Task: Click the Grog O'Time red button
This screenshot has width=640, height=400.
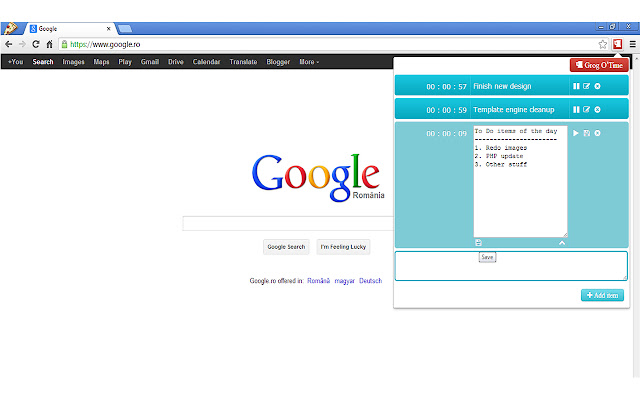Action: point(599,65)
